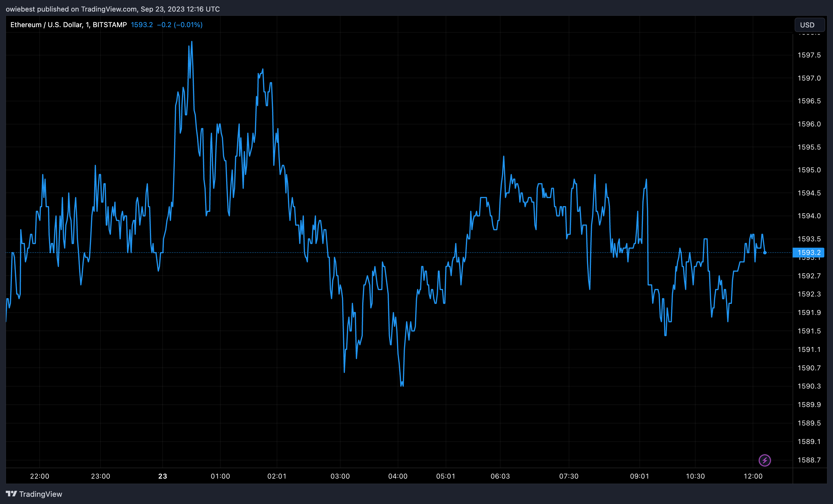Click the 1592.3 price axis label
The image size is (833, 504).
point(809,294)
